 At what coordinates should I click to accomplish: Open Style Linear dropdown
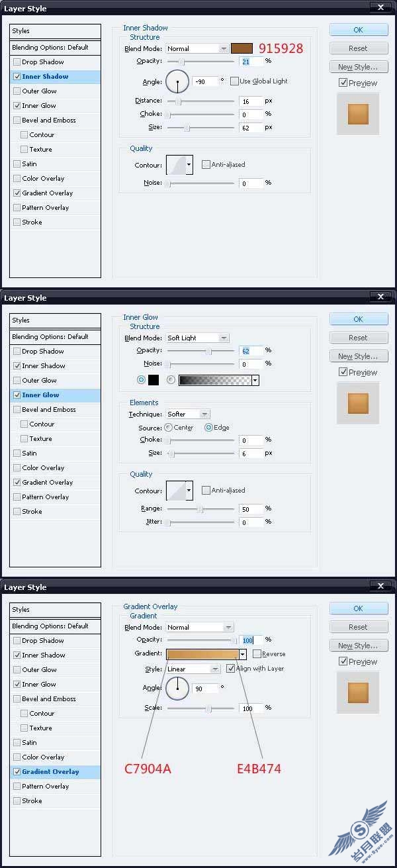(x=192, y=669)
